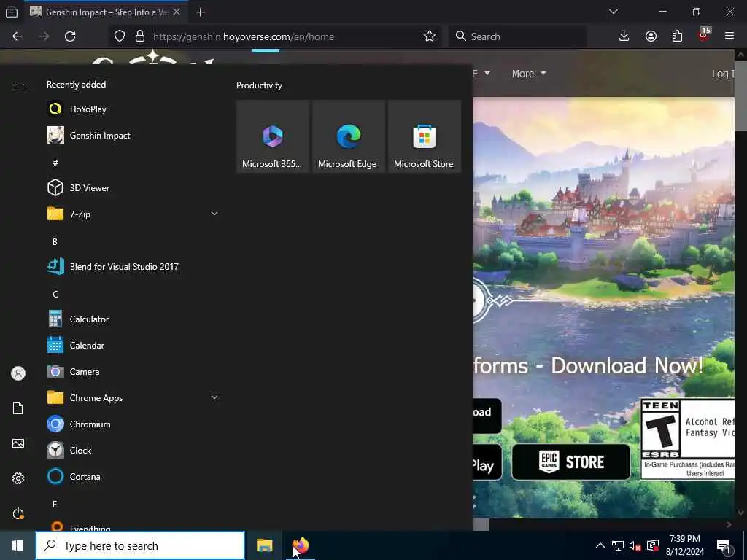Click the B letter group header
Image resolution: width=747 pixels, height=560 pixels.
click(55, 241)
